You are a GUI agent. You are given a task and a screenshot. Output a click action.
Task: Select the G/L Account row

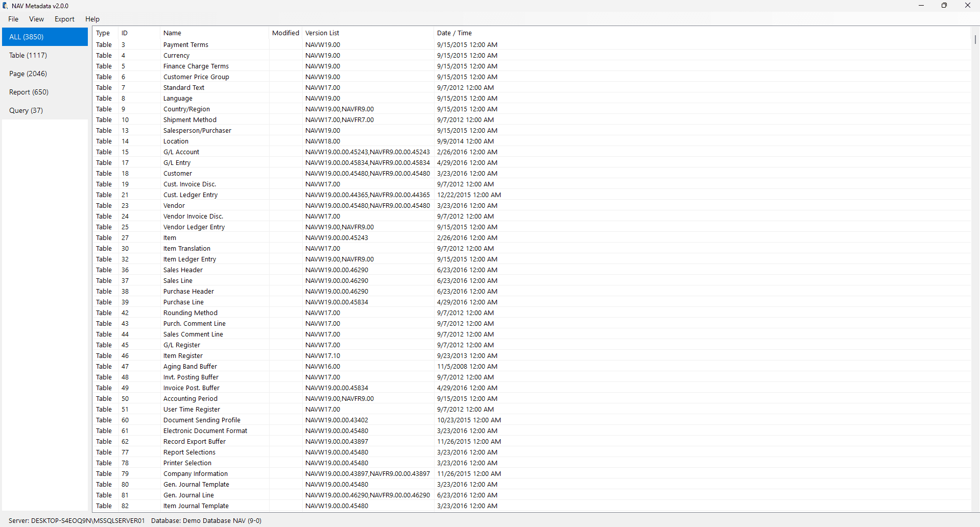point(532,152)
